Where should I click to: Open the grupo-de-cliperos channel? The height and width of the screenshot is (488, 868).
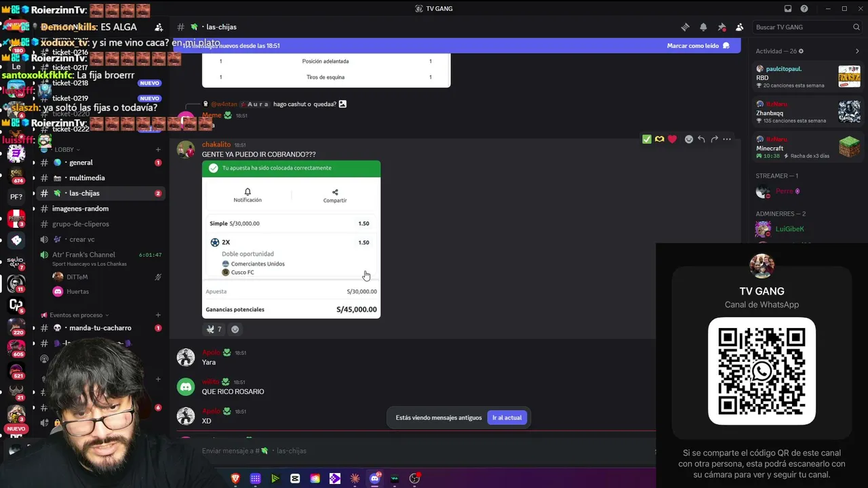click(x=100, y=224)
